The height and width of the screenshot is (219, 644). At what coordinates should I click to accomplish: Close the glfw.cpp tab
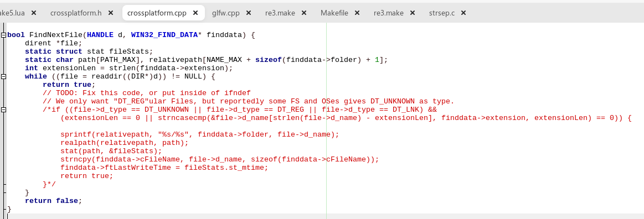click(x=249, y=13)
